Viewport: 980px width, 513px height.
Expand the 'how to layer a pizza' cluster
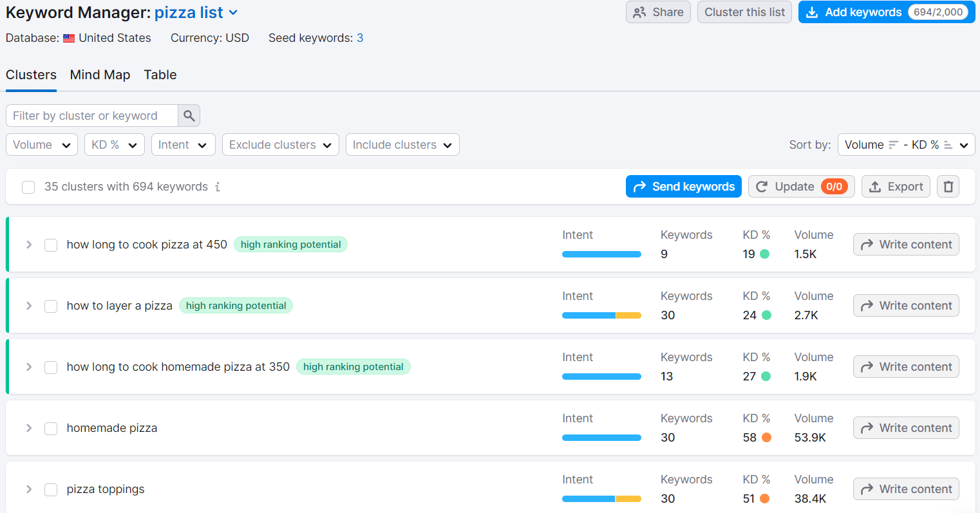coord(29,306)
